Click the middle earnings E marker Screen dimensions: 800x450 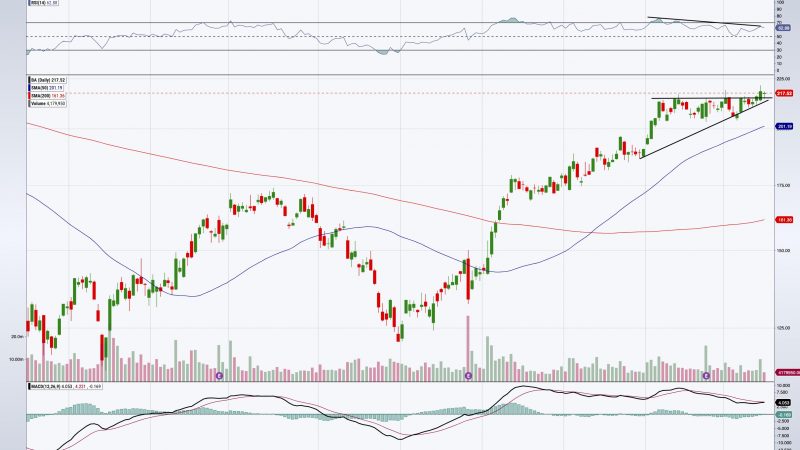[x=468, y=375]
